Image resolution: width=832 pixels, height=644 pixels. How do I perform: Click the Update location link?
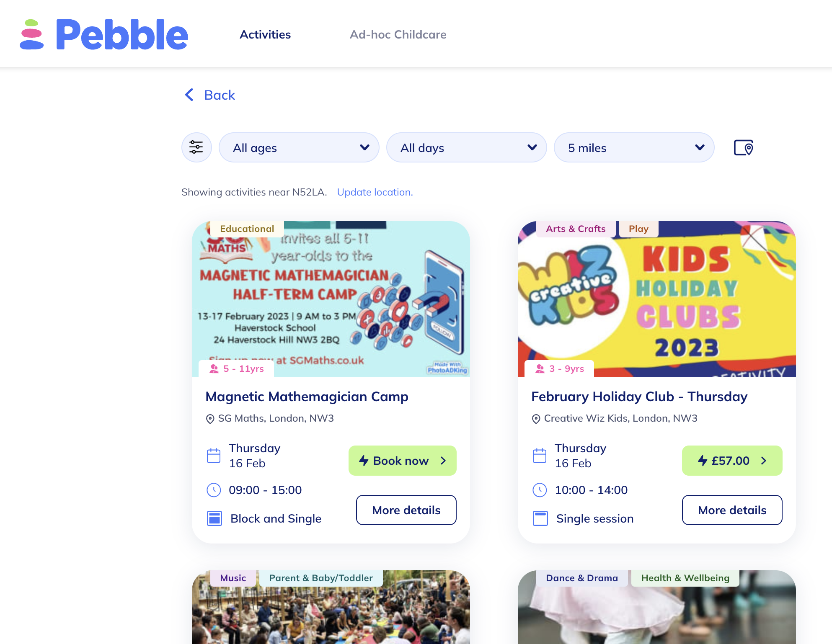pyautogui.click(x=375, y=192)
